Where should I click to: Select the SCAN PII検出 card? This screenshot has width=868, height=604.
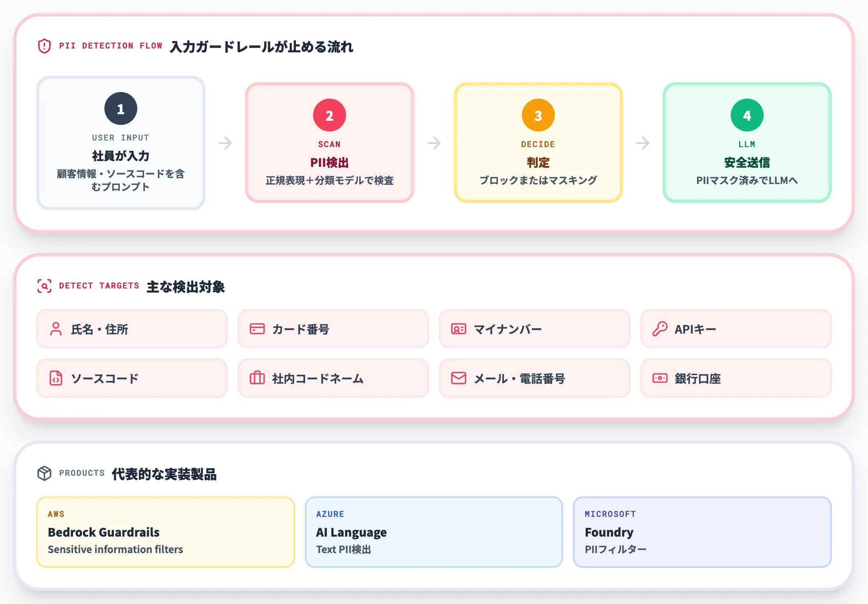point(330,143)
